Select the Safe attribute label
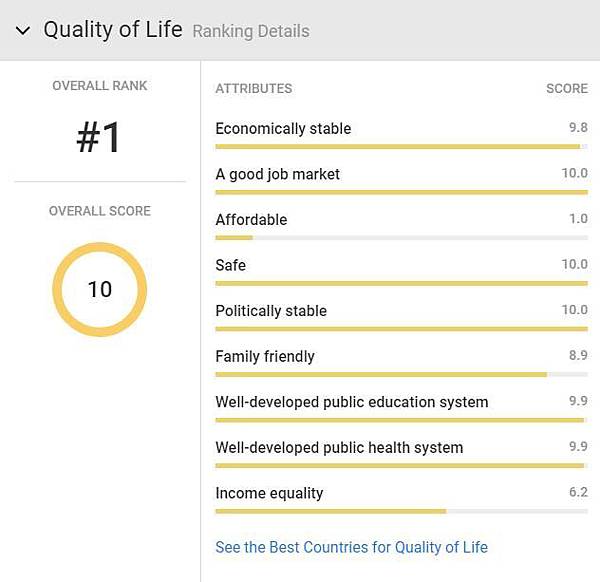This screenshot has height=582, width=600. 230,265
